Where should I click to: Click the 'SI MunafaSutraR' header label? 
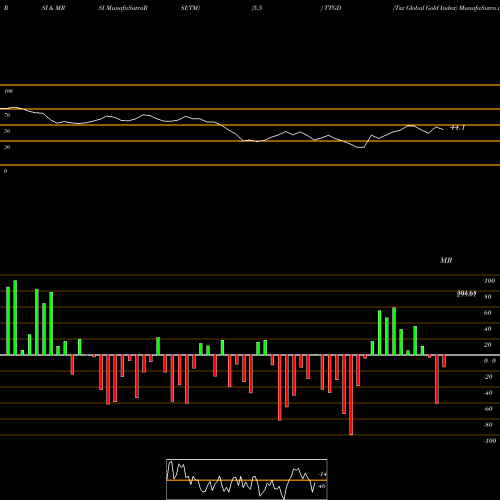coord(123,8)
